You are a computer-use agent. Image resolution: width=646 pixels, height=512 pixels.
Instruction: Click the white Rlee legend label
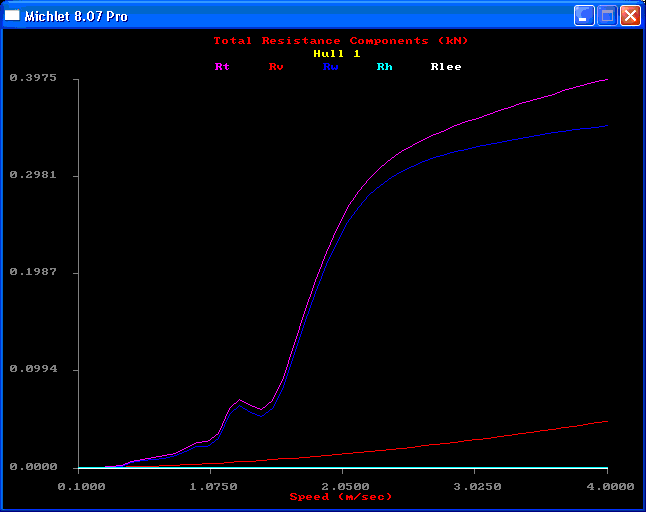(x=445, y=67)
